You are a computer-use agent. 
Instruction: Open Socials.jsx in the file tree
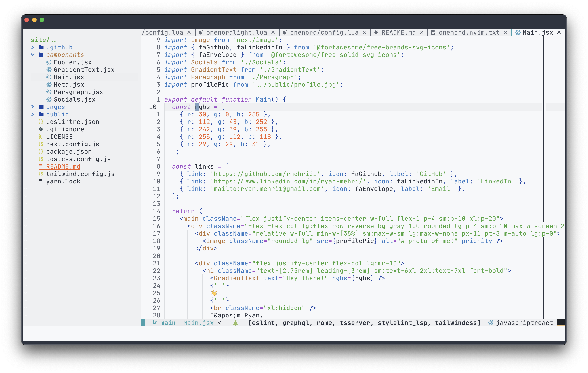coord(75,99)
